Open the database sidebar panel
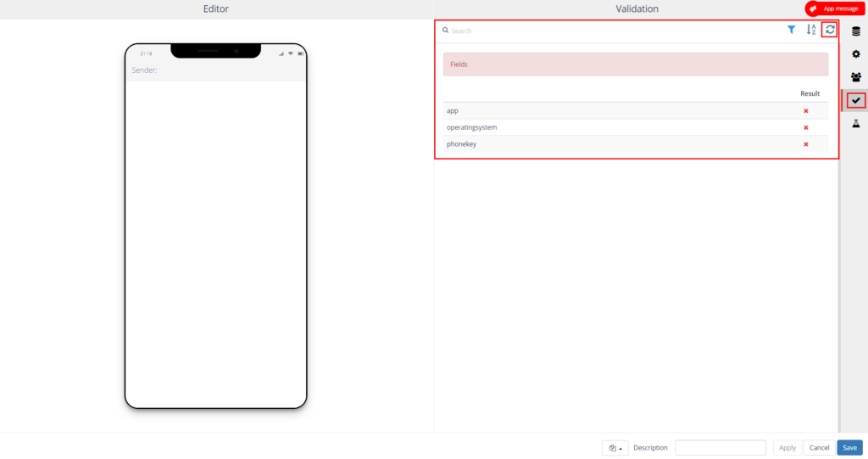Screen dimensions: 868x459 point(856,31)
